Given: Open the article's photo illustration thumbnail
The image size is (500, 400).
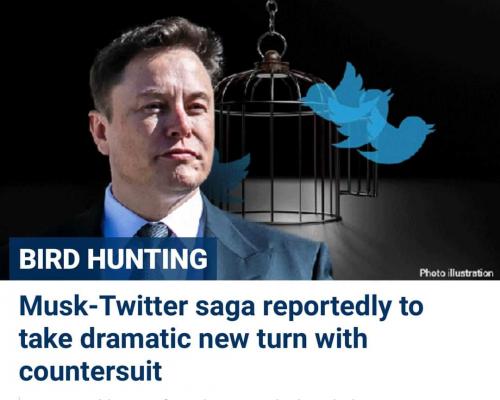Looking at the screenshot, I should [x=250, y=140].
